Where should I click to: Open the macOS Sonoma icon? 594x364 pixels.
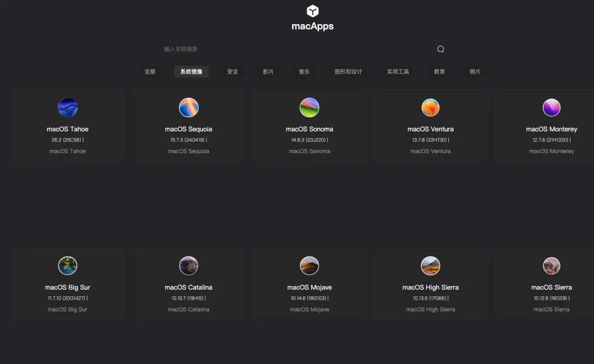click(310, 108)
